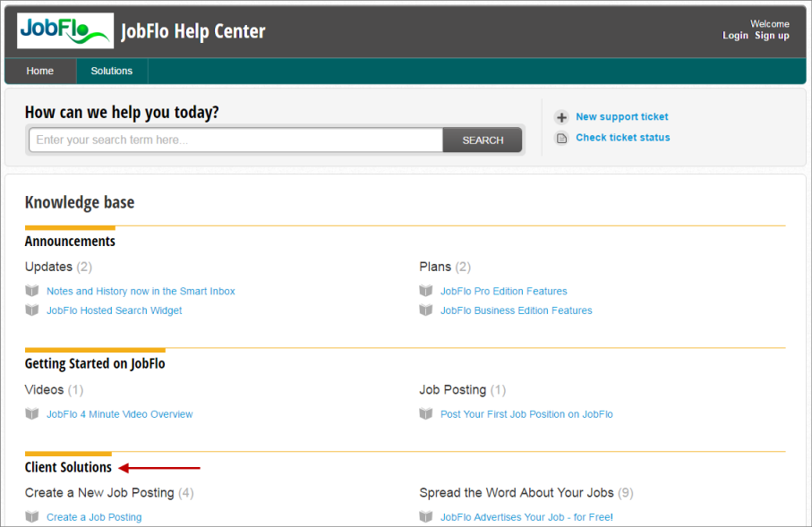Open Create a New Job Posting folder
The image size is (812, 527).
point(99,493)
